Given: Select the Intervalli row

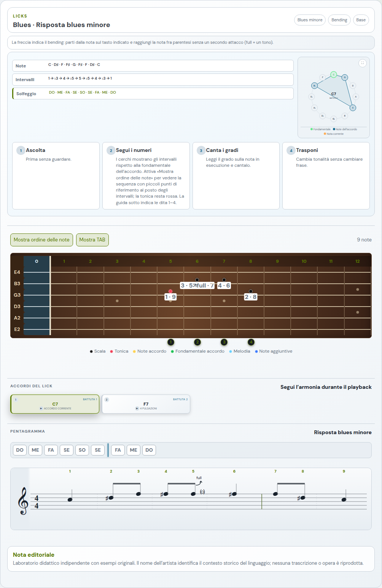Looking at the screenshot, I should pyautogui.click(x=153, y=80).
